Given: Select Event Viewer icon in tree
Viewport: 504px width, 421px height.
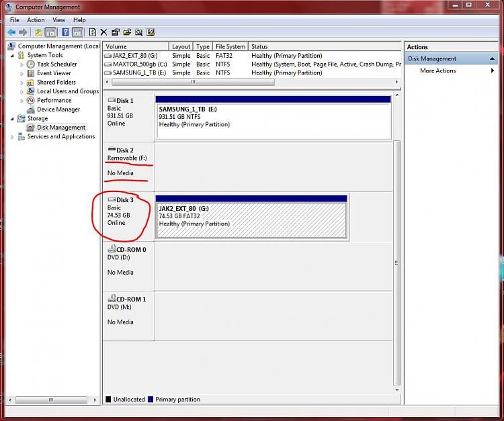Looking at the screenshot, I should pos(30,73).
